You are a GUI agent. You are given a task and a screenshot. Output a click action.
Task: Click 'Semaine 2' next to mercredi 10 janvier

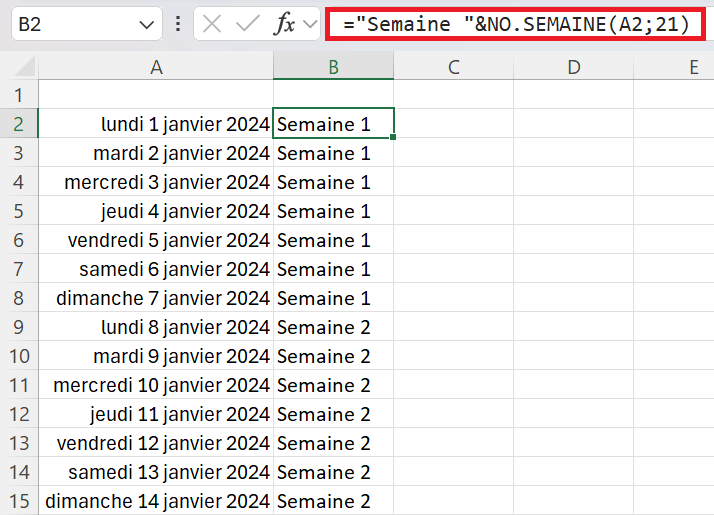333,385
